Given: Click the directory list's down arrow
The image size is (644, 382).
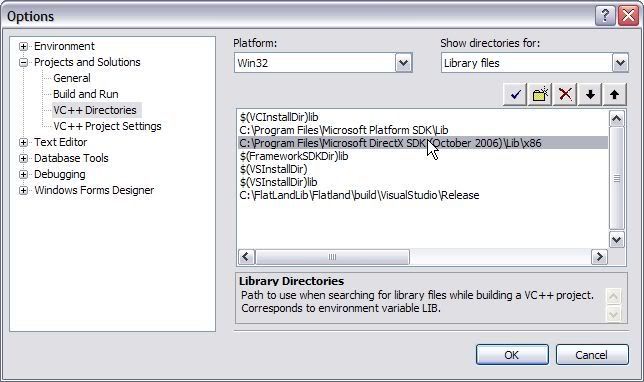Looking at the screenshot, I should [616, 239].
